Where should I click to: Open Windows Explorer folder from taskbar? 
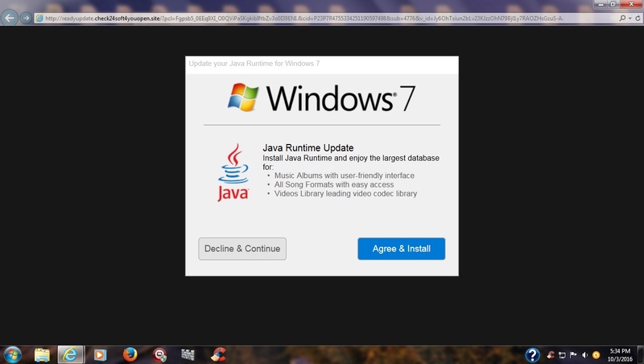tap(42, 355)
